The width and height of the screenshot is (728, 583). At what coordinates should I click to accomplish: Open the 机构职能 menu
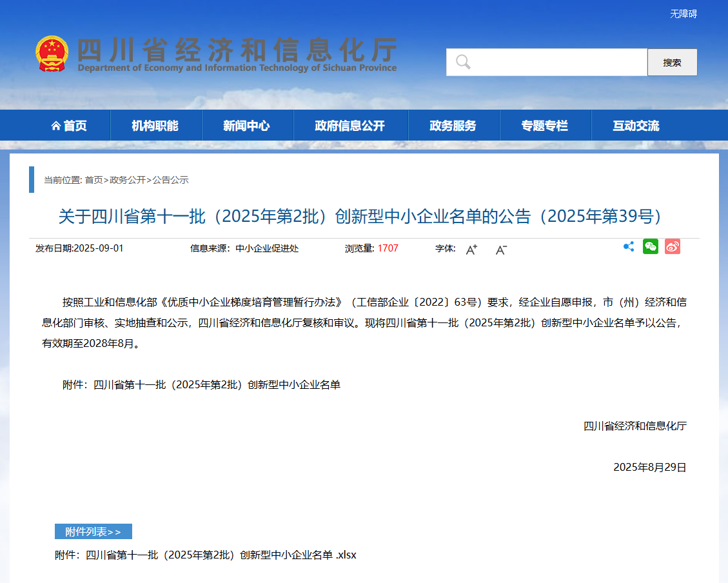pyautogui.click(x=156, y=125)
